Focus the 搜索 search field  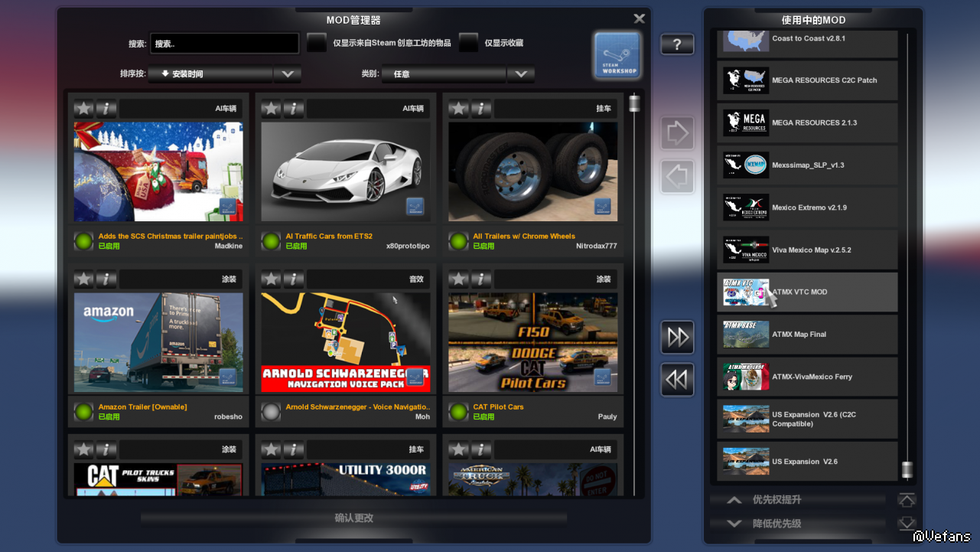(x=224, y=44)
